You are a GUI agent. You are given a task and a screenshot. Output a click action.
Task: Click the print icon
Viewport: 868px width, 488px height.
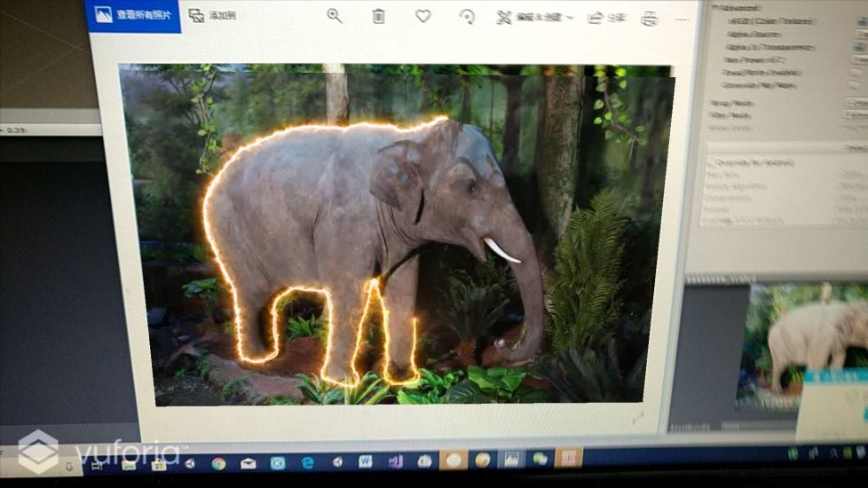650,19
